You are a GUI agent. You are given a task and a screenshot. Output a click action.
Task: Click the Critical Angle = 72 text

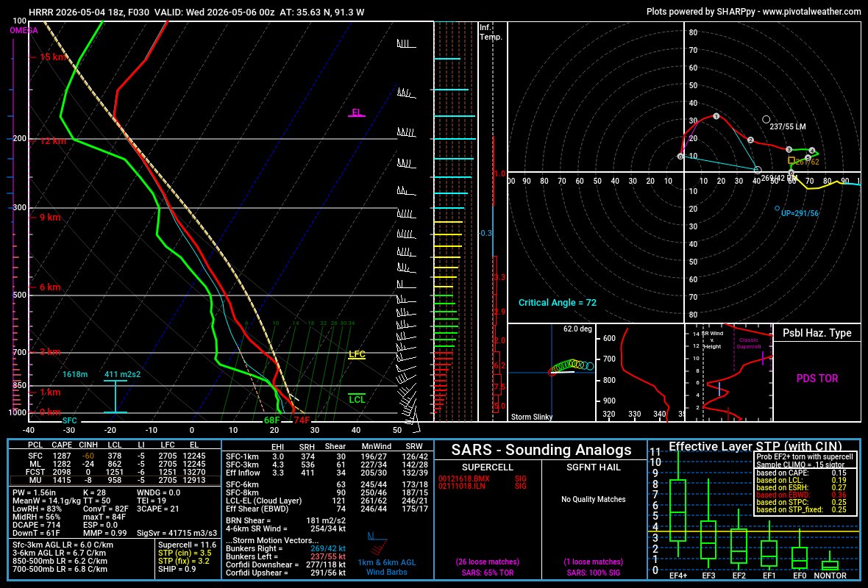[x=558, y=303]
